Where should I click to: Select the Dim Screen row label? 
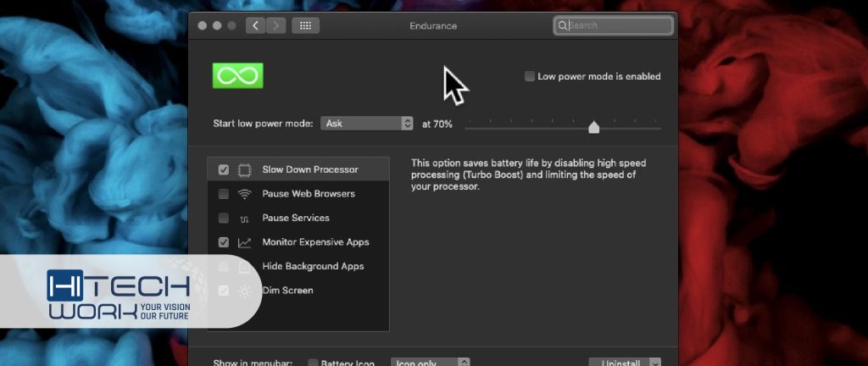pos(287,291)
